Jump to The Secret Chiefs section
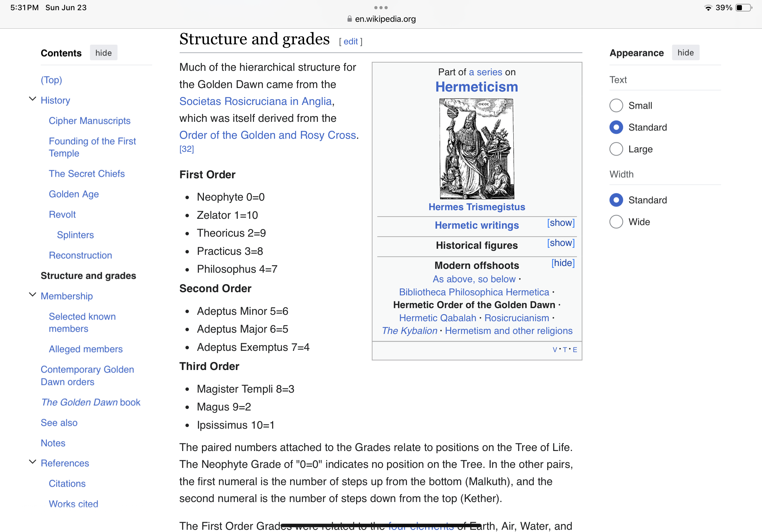The width and height of the screenshot is (762, 532). point(86,174)
